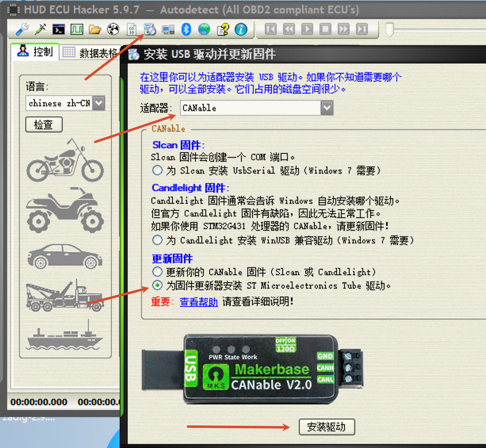Select update CANable firmware radio option

[x=157, y=272]
